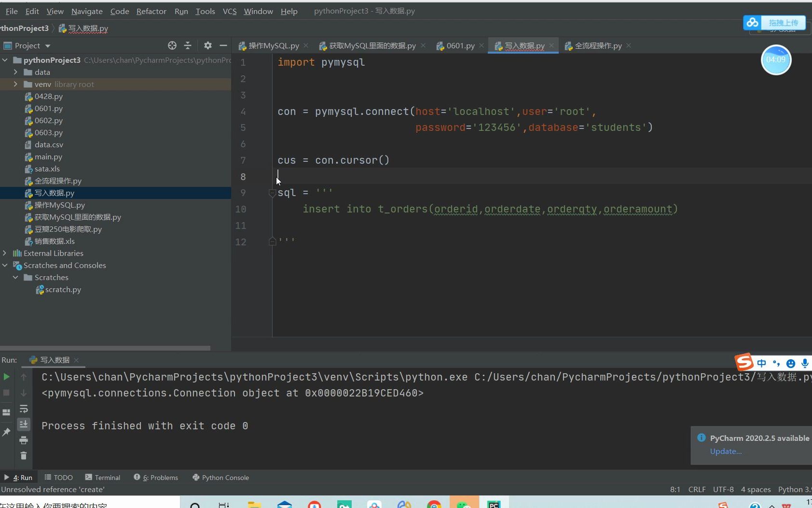
Task: Close the 操作MySQL.py editor tab
Action: click(306, 45)
